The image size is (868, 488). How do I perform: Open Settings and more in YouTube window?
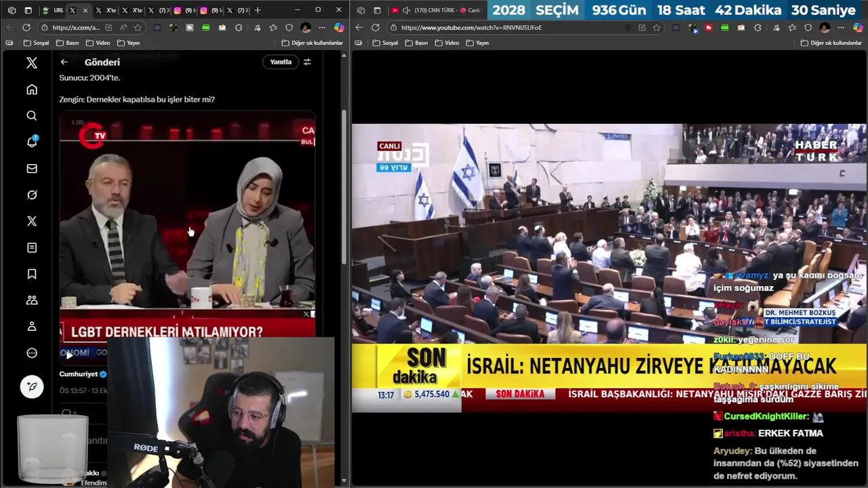point(841,28)
